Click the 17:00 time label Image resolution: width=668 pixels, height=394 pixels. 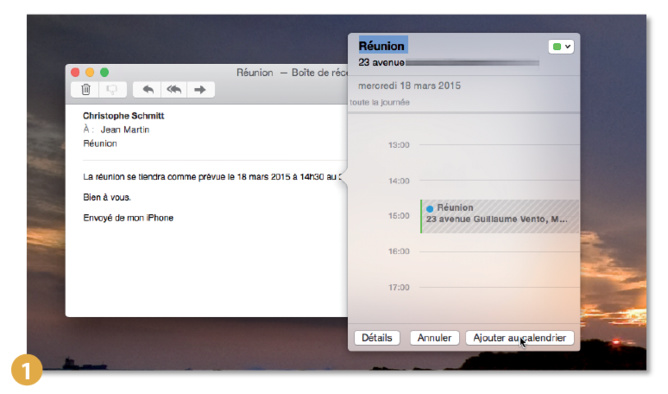click(399, 288)
